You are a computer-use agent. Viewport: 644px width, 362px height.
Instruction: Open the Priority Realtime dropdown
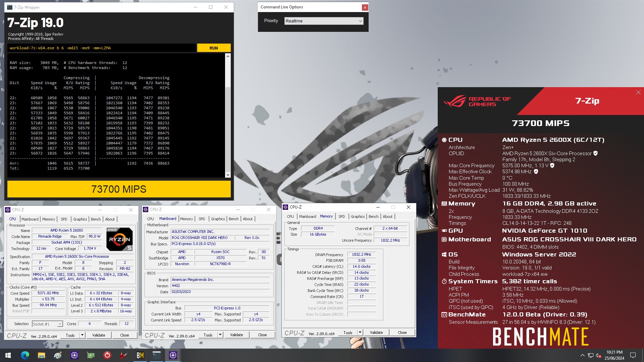(324, 21)
